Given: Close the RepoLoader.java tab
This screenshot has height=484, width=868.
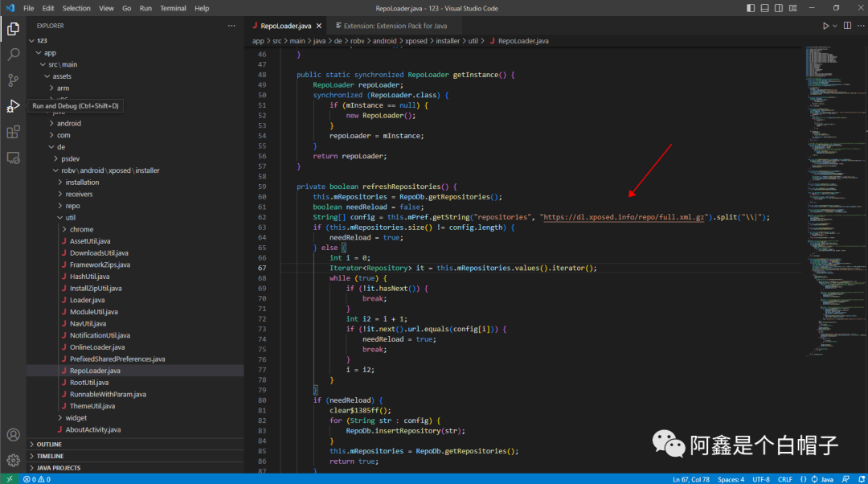Looking at the screenshot, I should [x=319, y=26].
